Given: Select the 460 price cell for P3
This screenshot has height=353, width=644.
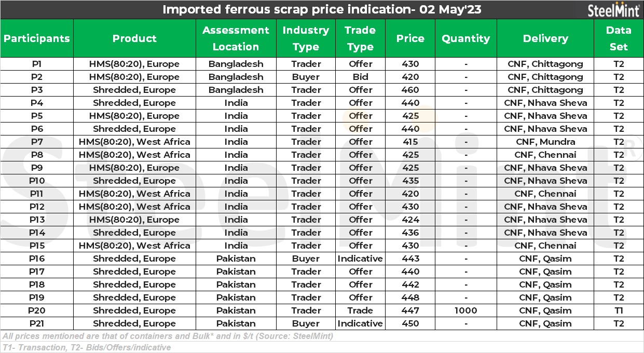Looking at the screenshot, I should coord(410,90).
